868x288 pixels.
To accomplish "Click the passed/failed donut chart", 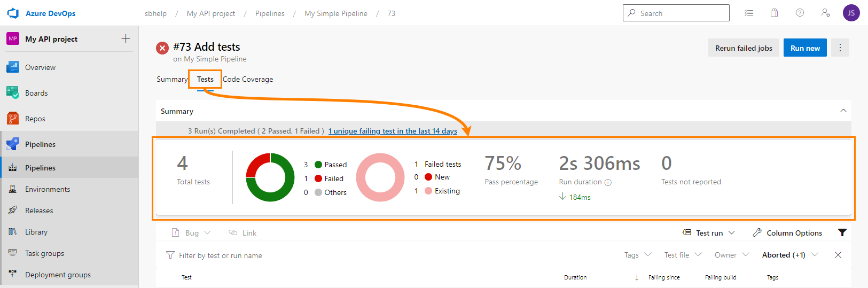I will 270,177.
